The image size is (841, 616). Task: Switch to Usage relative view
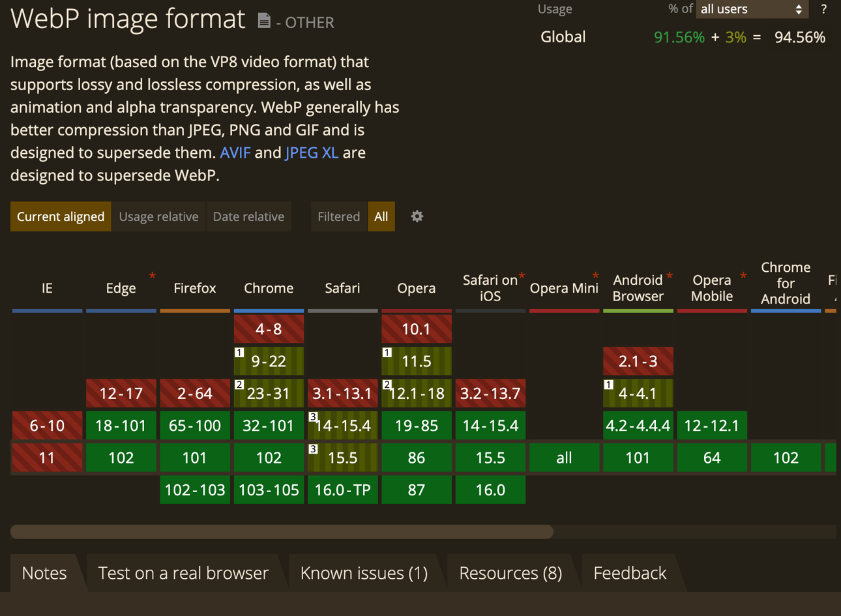(158, 216)
